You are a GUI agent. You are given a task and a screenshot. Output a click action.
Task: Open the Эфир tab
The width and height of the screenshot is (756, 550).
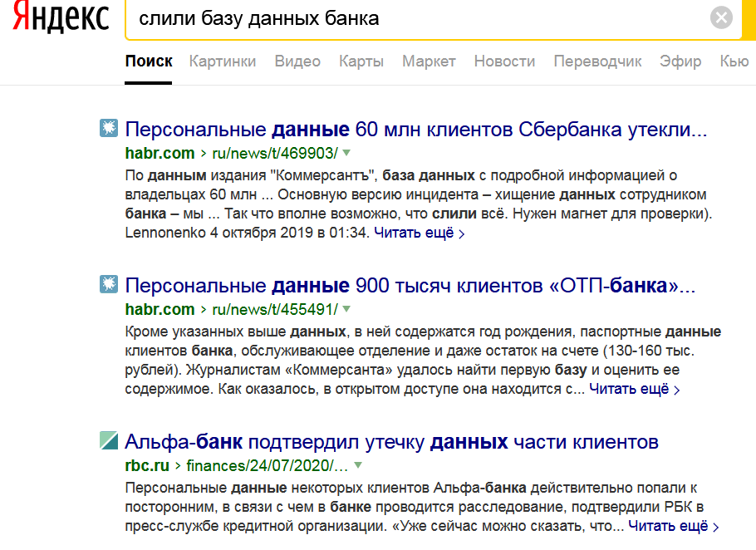(x=680, y=61)
